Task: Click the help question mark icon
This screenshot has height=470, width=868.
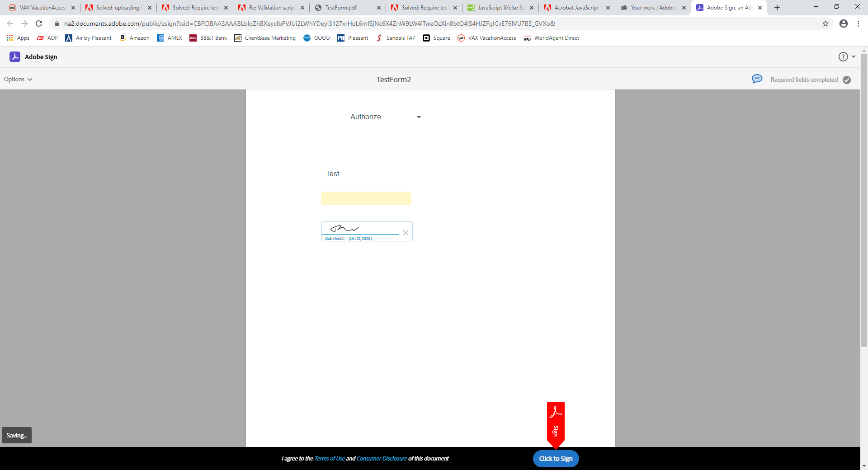Action: [x=842, y=56]
